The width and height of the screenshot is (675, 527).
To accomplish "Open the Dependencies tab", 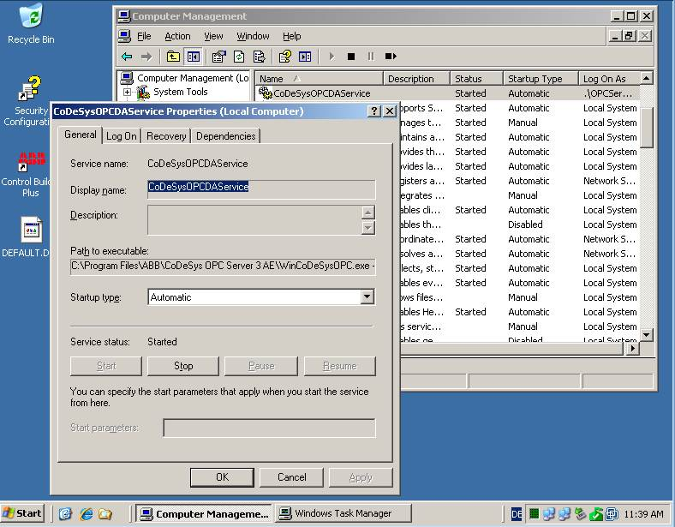I will point(226,136).
